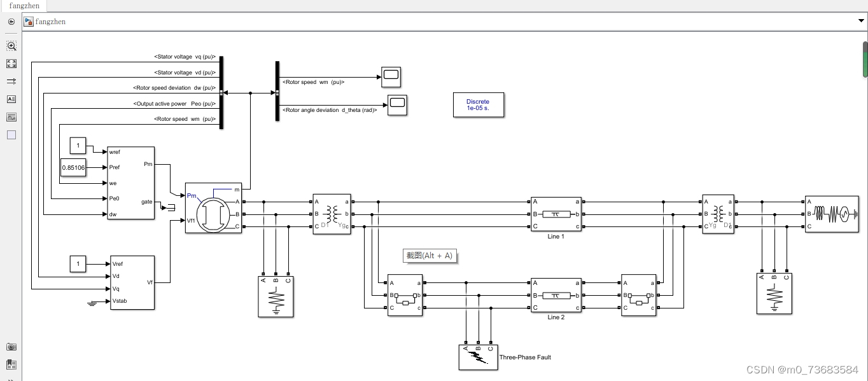Open the viewmarks manager icon
The height and width of the screenshot is (381, 868).
point(11,364)
